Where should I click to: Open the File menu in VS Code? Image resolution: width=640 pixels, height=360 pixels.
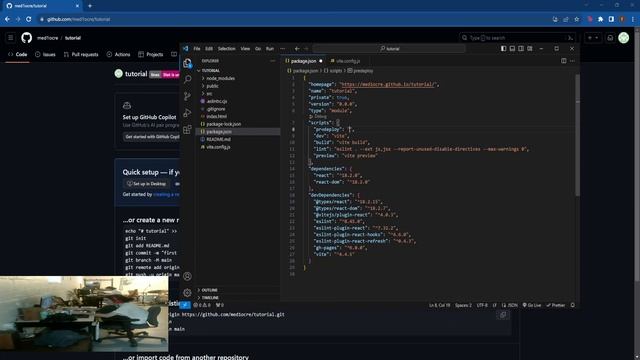point(197,49)
